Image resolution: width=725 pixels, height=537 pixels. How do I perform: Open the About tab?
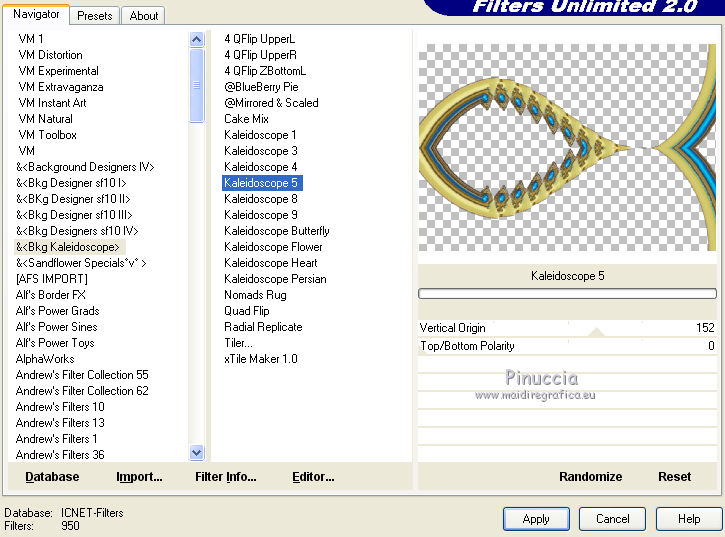(144, 16)
